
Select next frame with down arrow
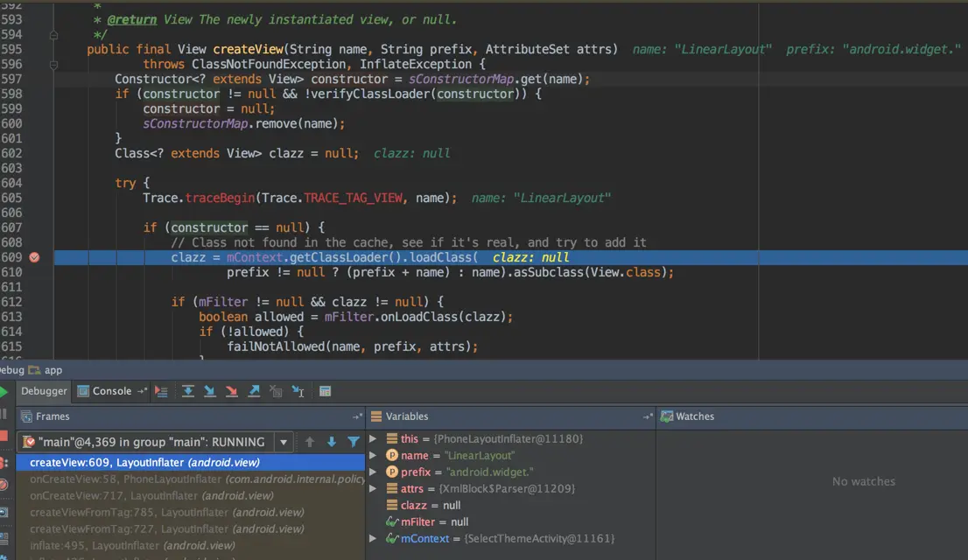coord(332,442)
